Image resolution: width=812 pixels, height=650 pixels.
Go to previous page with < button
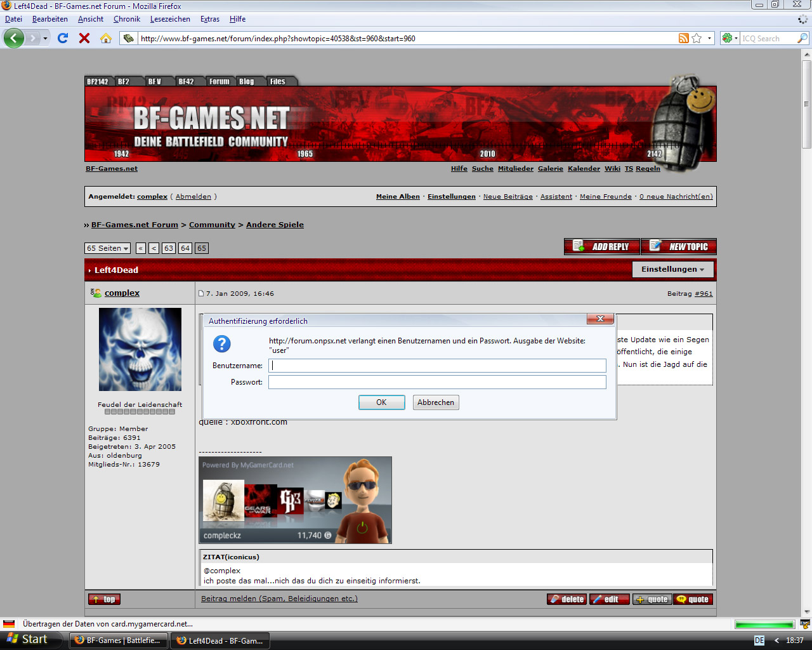point(154,248)
